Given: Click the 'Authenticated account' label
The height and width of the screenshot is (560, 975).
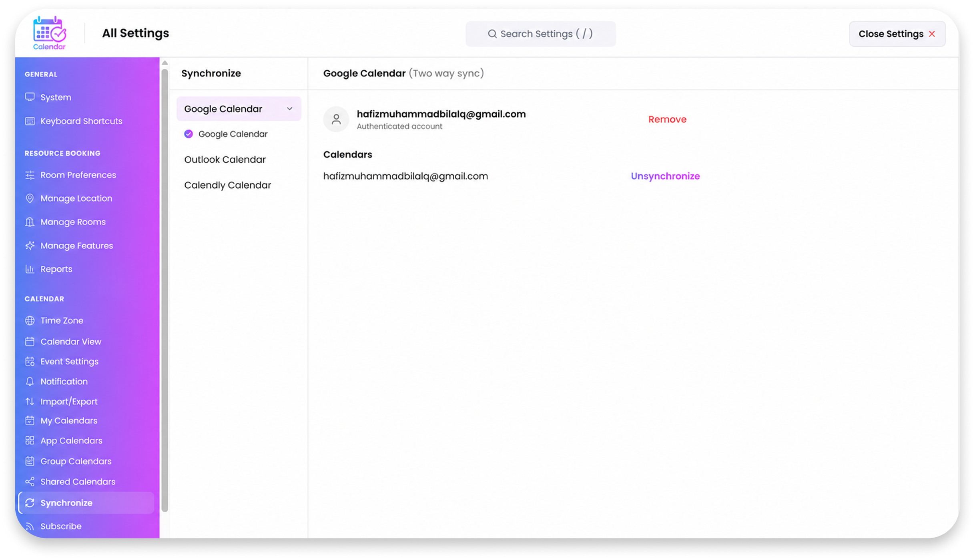Looking at the screenshot, I should [399, 126].
